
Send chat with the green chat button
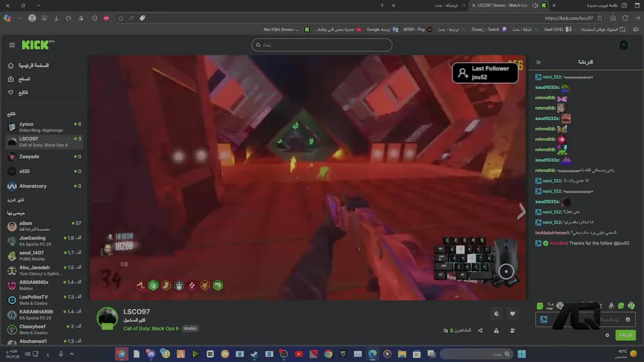click(x=625, y=335)
